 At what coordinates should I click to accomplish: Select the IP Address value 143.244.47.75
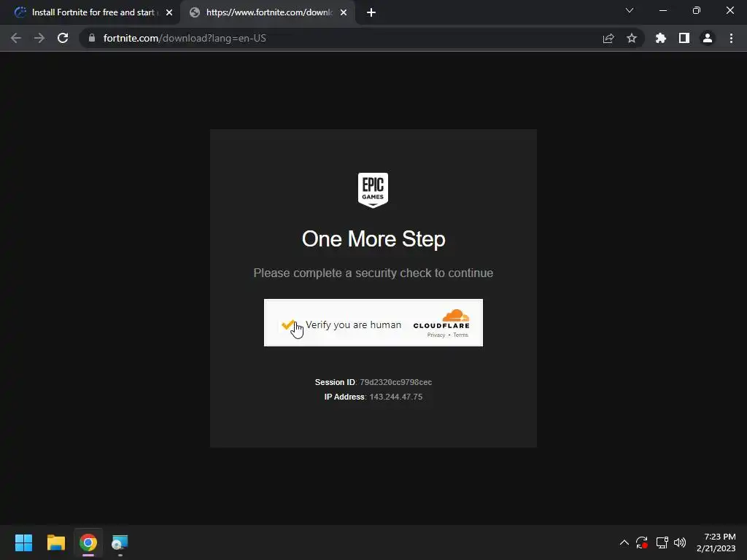(396, 397)
